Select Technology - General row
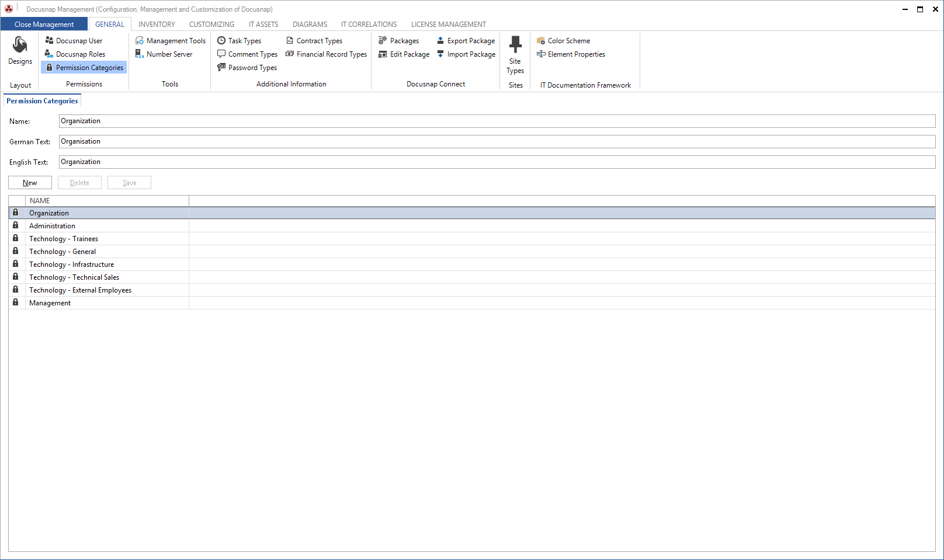Screen dimensions: 944x560 pyautogui.click(x=472, y=252)
